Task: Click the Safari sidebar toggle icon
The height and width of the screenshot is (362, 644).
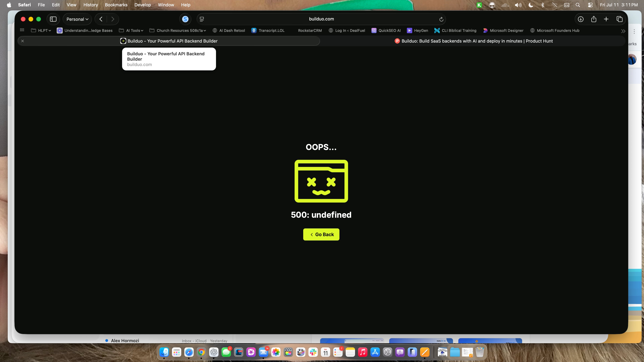Action: [53, 19]
